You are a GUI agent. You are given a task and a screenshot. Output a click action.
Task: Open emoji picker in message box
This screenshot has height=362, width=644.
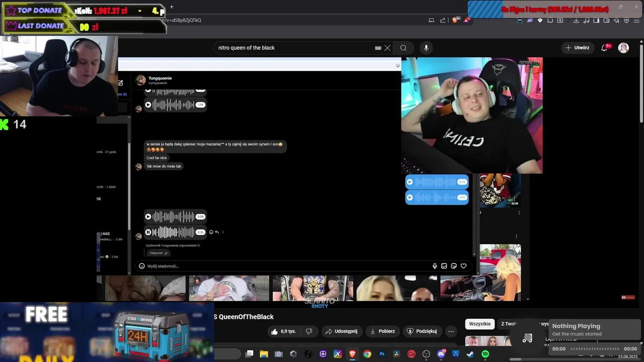point(142,266)
